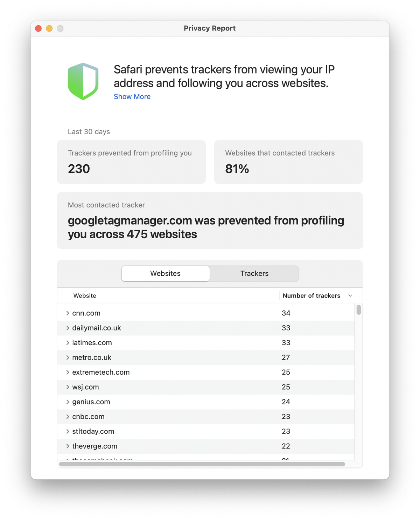
Task: Expand metro.co.uk tracker list
Action: click(x=68, y=357)
